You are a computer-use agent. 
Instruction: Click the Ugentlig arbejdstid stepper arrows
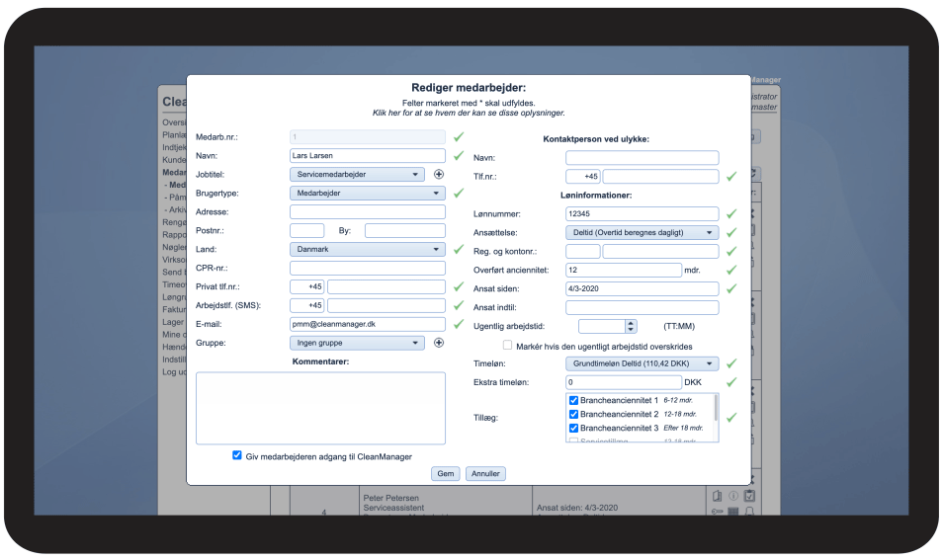pos(630,326)
